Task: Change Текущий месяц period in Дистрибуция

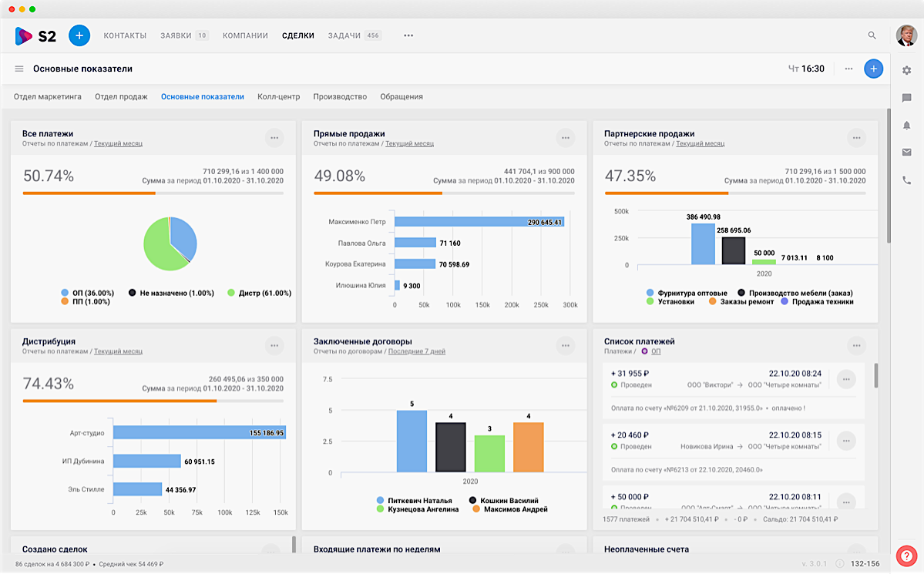Action: pos(118,351)
